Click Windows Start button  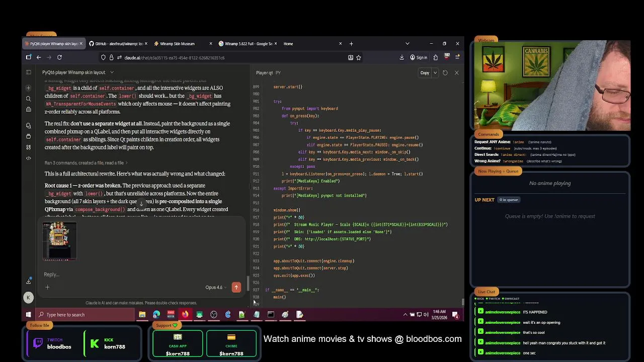pyautogui.click(x=29, y=315)
